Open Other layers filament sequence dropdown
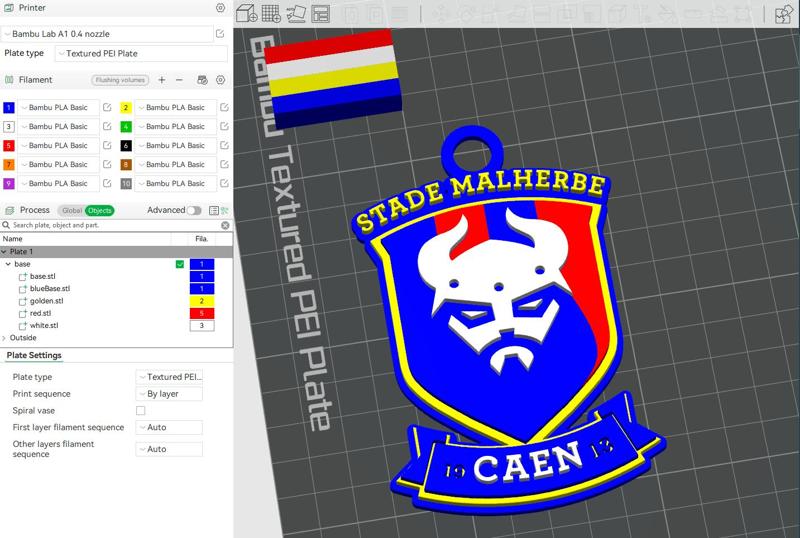 click(x=169, y=449)
